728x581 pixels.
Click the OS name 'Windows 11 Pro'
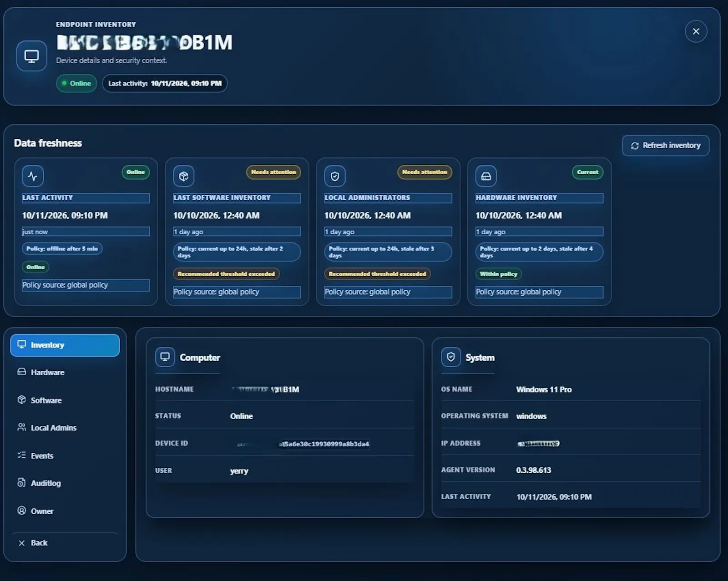tap(544, 389)
